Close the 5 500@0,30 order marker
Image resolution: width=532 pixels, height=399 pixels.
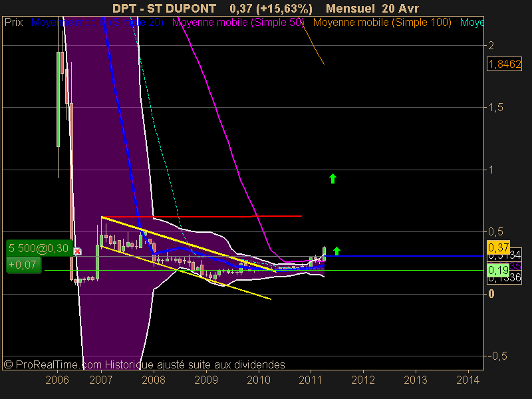[x=77, y=251]
